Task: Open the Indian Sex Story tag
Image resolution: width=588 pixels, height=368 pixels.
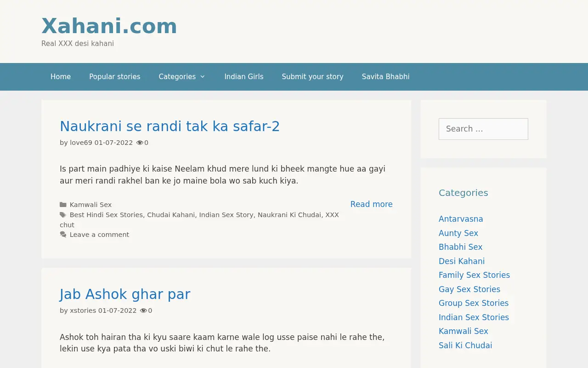Action: pyautogui.click(x=226, y=215)
